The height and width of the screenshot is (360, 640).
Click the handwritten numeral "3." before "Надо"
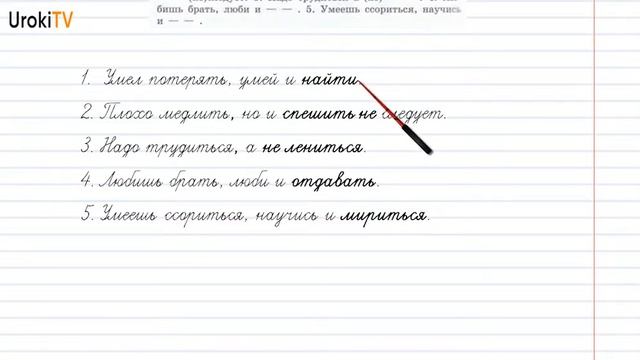(87, 145)
